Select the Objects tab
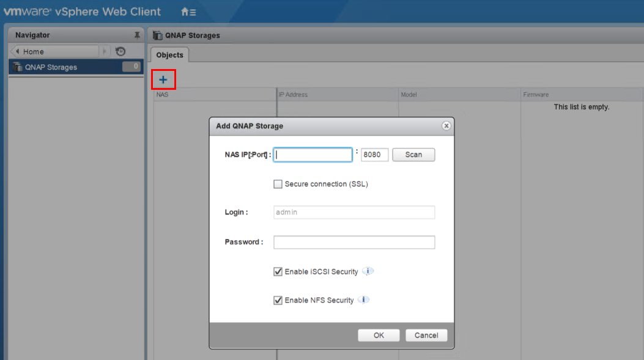The height and width of the screenshot is (360, 644). [x=169, y=55]
